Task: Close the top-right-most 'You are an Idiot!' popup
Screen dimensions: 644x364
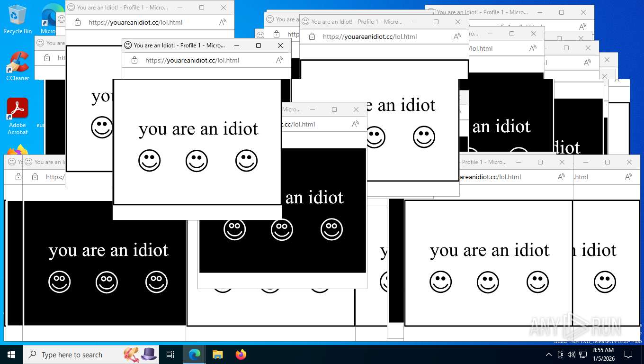Action: pos(583,12)
